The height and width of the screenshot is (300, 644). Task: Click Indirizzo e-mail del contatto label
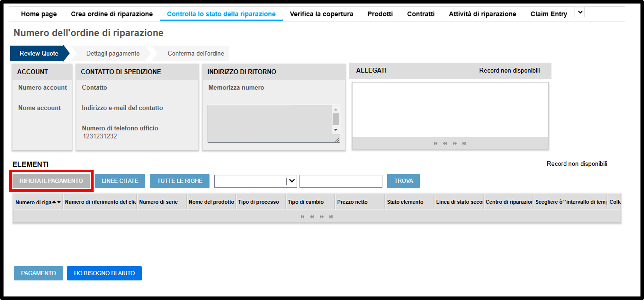pyautogui.click(x=122, y=108)
